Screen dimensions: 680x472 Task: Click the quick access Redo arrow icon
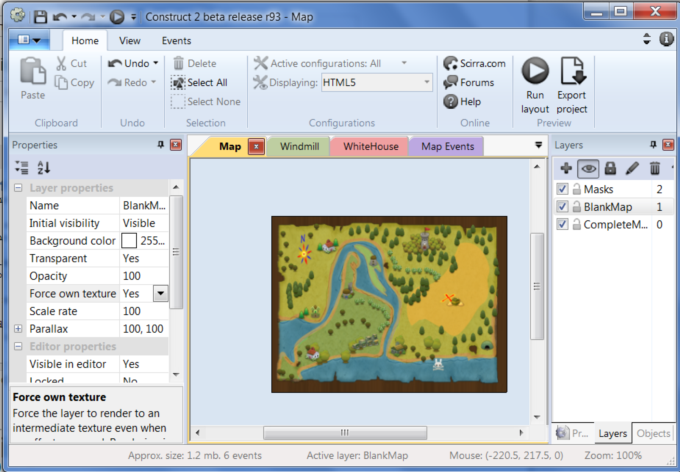pos(88,17)
